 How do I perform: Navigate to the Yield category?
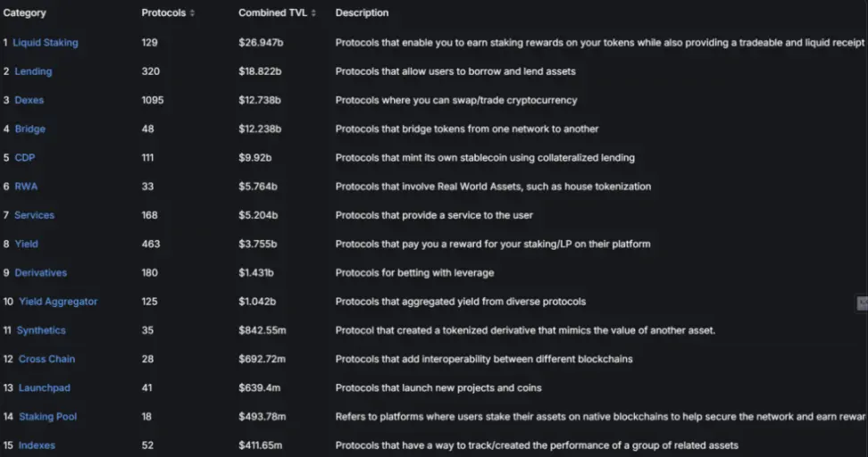tap(27, 244)
